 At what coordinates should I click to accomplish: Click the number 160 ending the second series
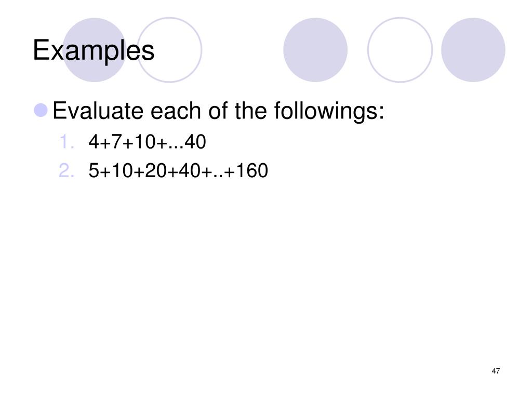[252, 170]
